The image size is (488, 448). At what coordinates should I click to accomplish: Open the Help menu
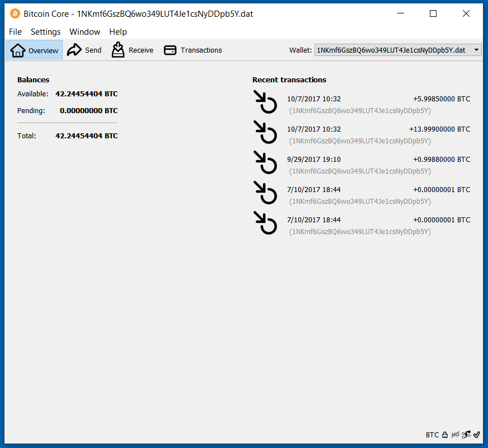[118, 32]
